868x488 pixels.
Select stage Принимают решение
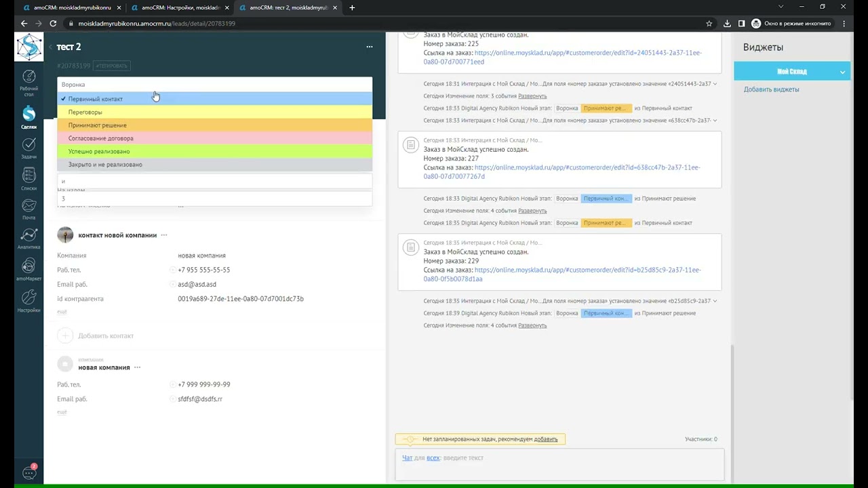click(215, 125)
